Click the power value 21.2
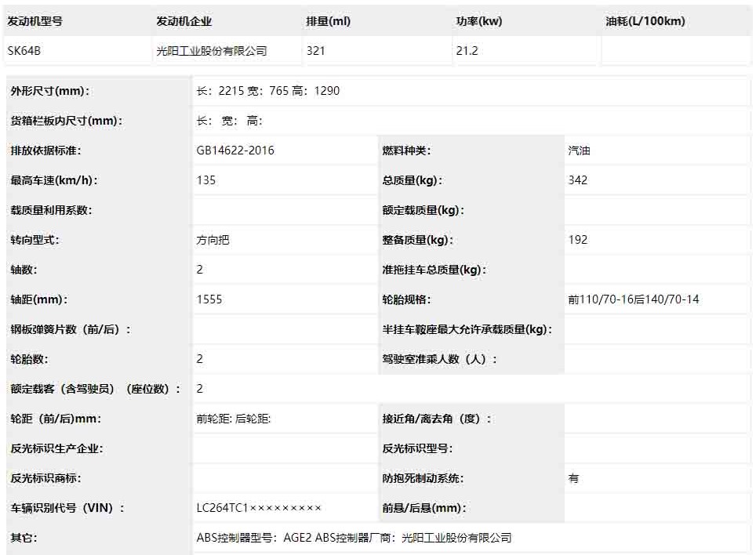The width and height of the screenshot is (756, 555). click(467, 51)
